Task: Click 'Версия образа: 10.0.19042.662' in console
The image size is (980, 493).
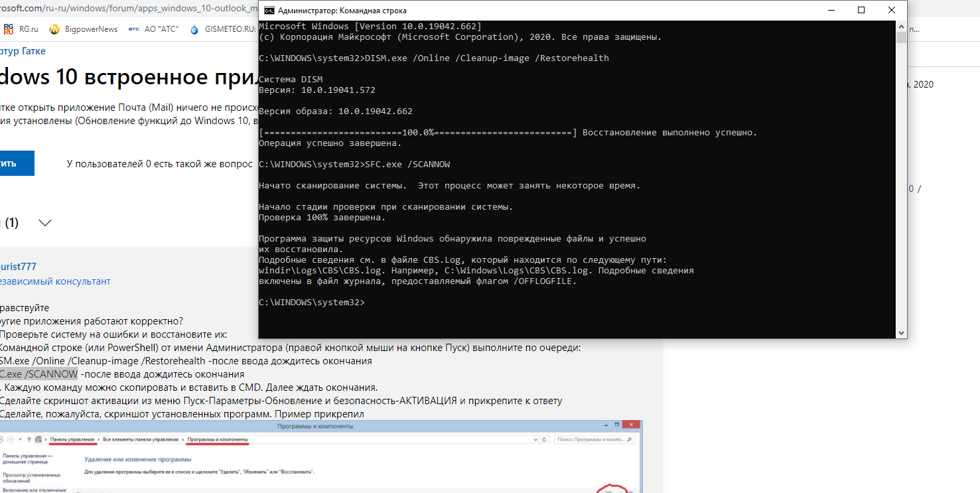Action: pyautogui.click(x=335, y=111)
